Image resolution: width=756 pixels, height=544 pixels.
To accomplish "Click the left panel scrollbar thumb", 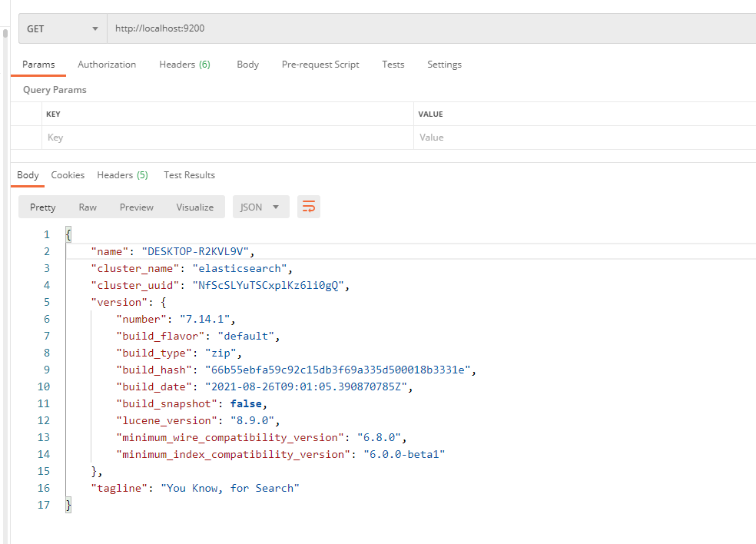I will 5,33.
